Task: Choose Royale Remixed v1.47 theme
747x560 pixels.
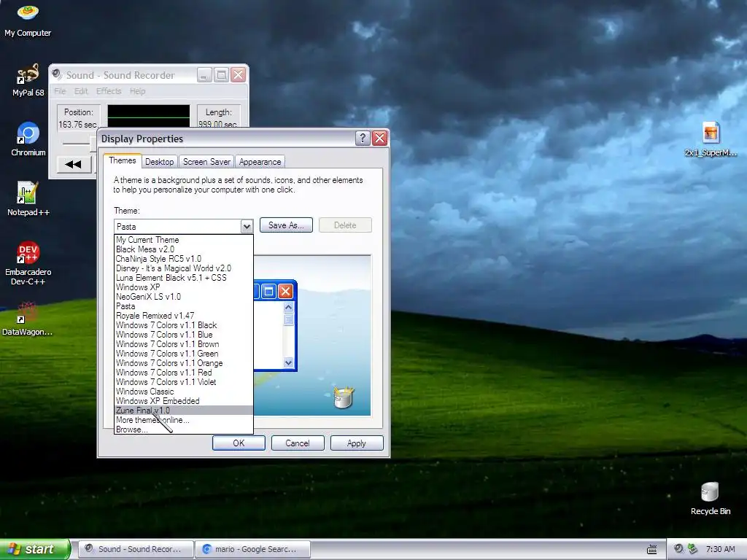Action: click(x=183, y=316)
